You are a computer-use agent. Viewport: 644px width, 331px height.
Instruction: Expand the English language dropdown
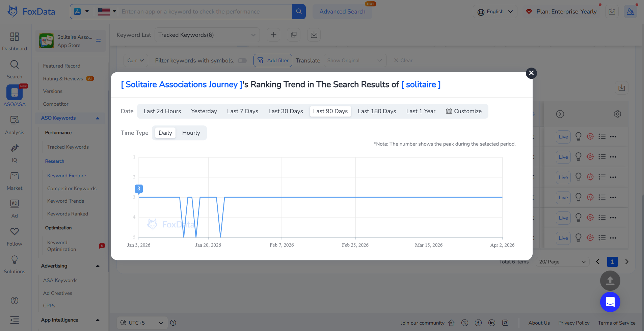click(x=495, y=11)
